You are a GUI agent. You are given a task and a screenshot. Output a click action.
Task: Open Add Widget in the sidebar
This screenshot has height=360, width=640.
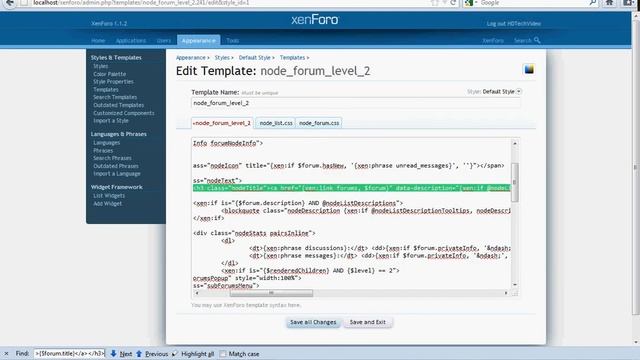107,203
